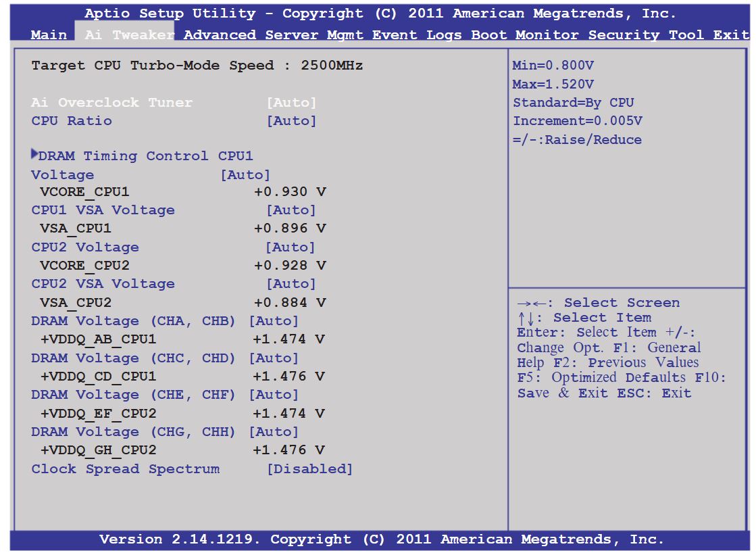The width and height of the screenshot is (756, 555).
Task: Select the Ai Overclock Tuner option
Action: tap(112, 102)
